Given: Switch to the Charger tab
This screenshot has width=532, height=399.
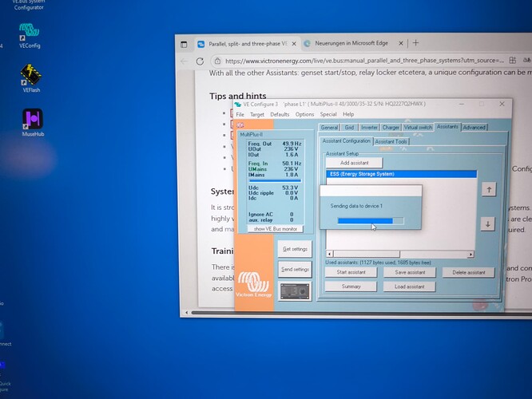Looking at the screenshot, I should pos(391,128).
